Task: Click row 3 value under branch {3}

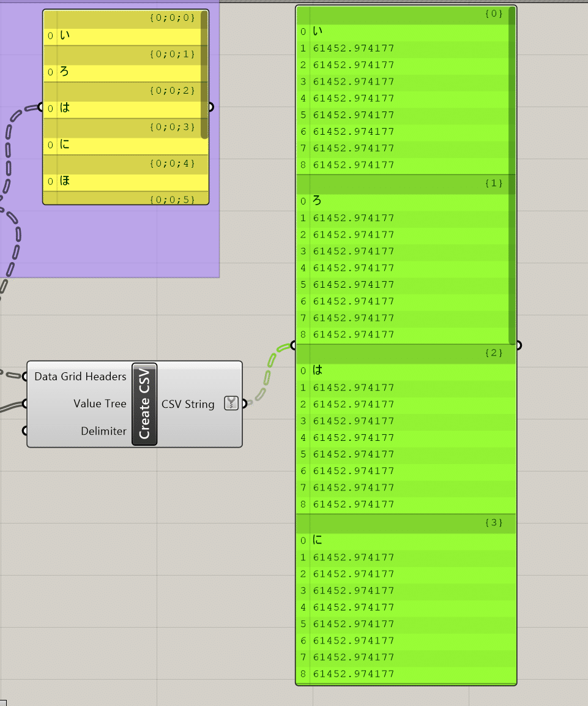Action: click(x=354, y=591)
